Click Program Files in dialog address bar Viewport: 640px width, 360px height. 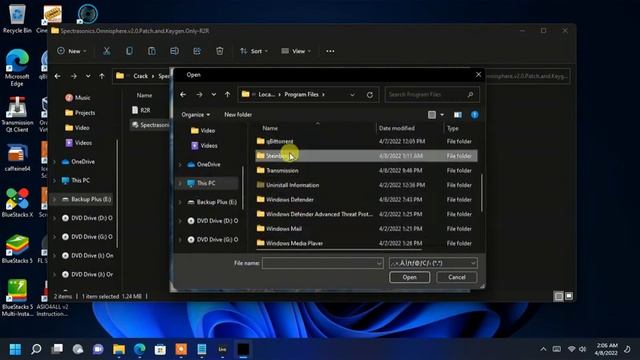click(301, 95)
